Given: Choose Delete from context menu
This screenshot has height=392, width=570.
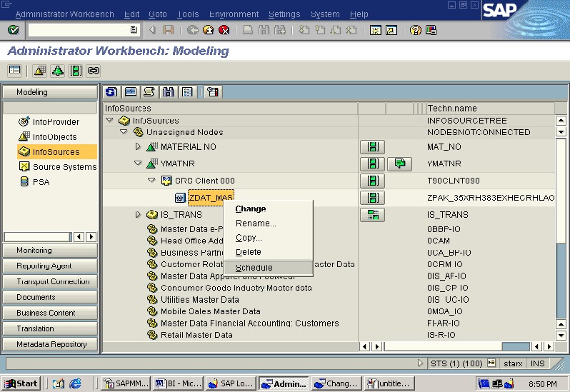Looking at the screenshot, I should (249, 252).
